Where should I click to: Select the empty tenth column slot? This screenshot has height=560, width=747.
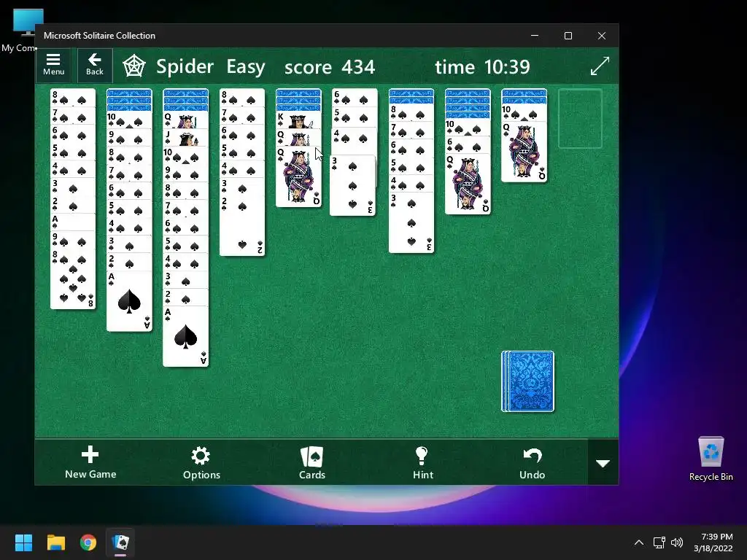580,119
